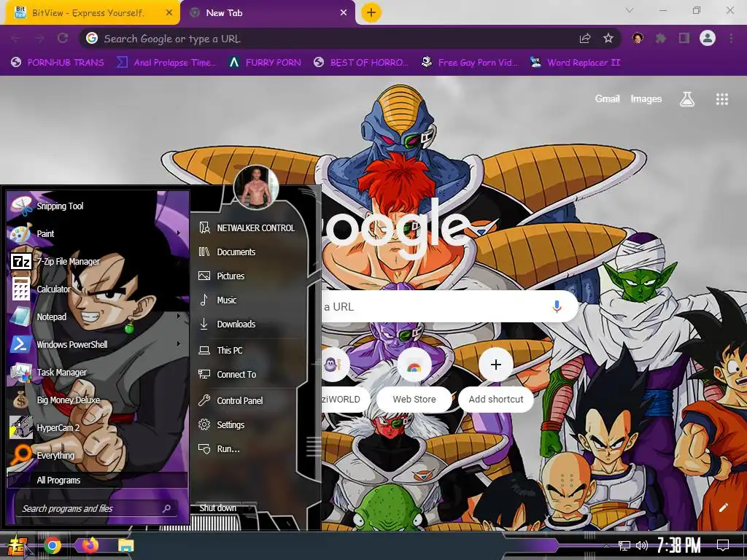Screen dimensions: 747x560
Task: Open Chrome from the taskbar
Action: pos(53,545)
